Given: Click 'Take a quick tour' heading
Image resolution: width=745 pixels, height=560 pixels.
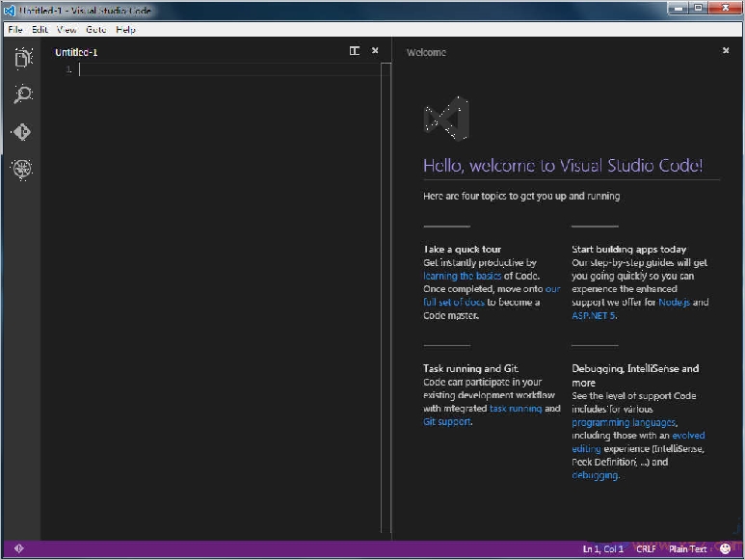Looking at the screenshot, I should 462,250.
